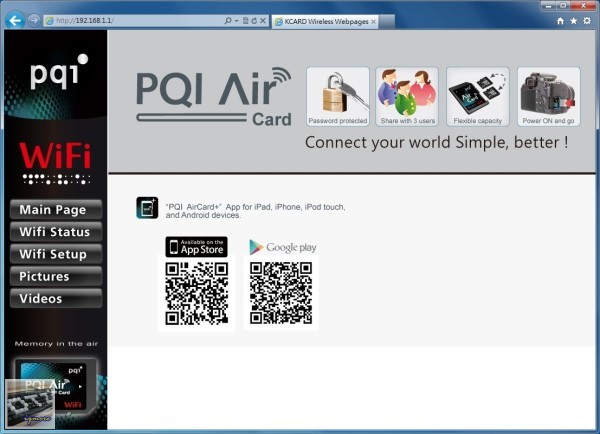Maximize the browser window
Viewport: 600px width, 434px height.
[563, 5]
